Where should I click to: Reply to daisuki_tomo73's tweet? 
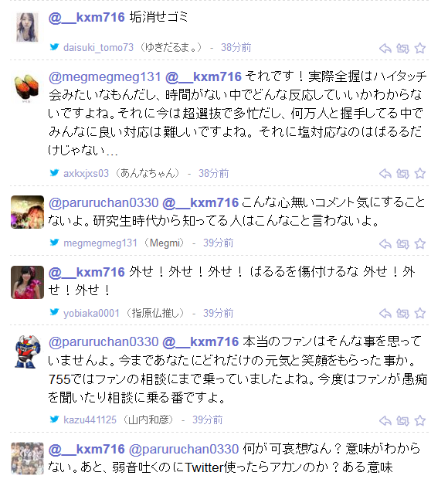pos(385,48)
